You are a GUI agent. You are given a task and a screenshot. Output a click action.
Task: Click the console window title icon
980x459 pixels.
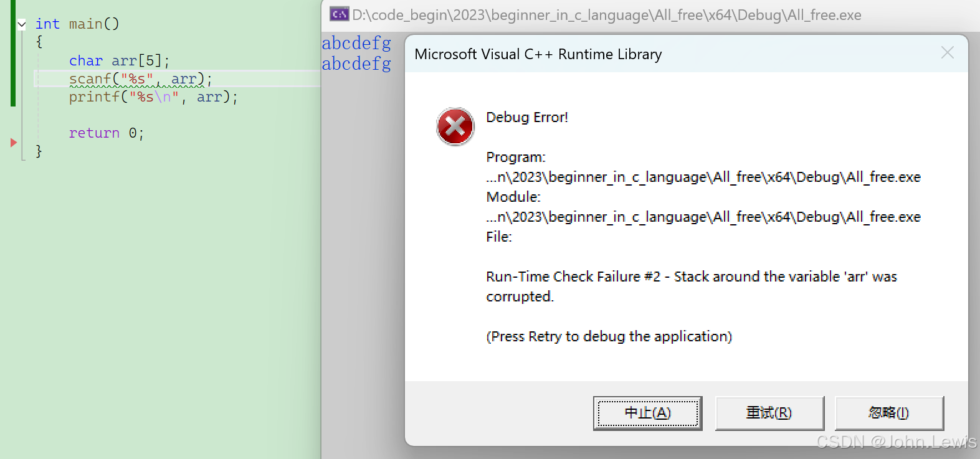[340, 14]
